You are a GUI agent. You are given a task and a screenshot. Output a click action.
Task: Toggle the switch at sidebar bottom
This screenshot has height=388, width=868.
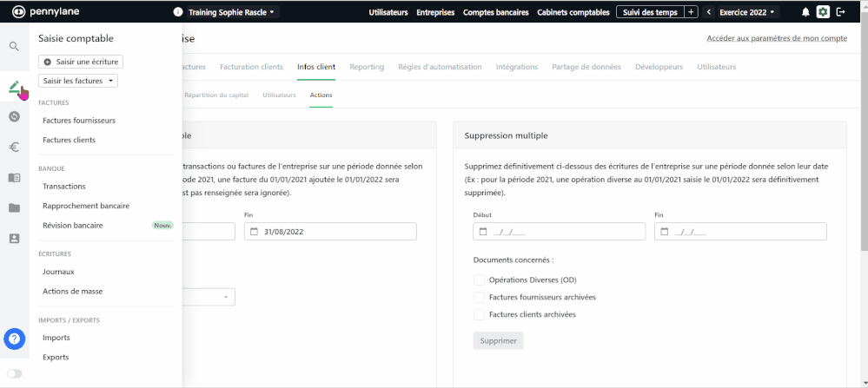point(14,373)
